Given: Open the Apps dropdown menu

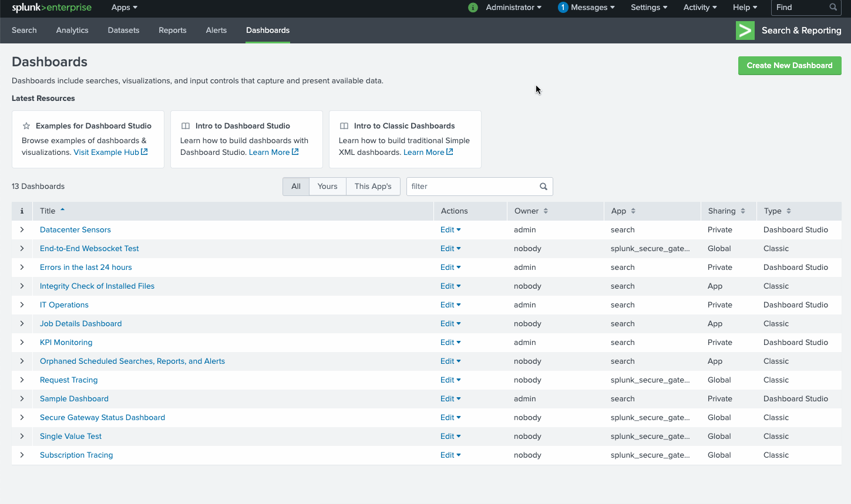Looking at the screenshot, I should 124,8.
